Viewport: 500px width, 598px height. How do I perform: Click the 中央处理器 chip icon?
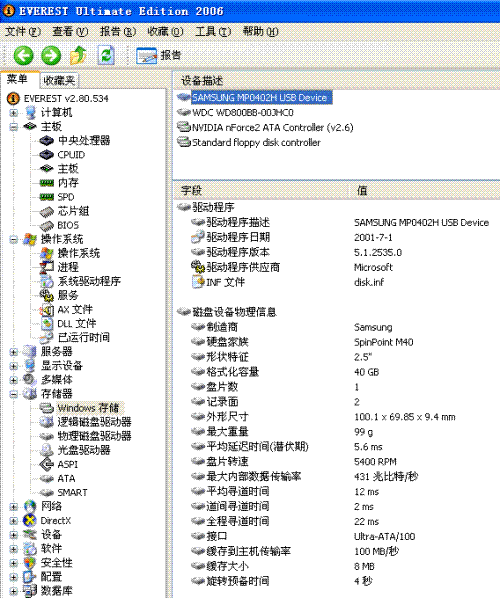[47, 141]
